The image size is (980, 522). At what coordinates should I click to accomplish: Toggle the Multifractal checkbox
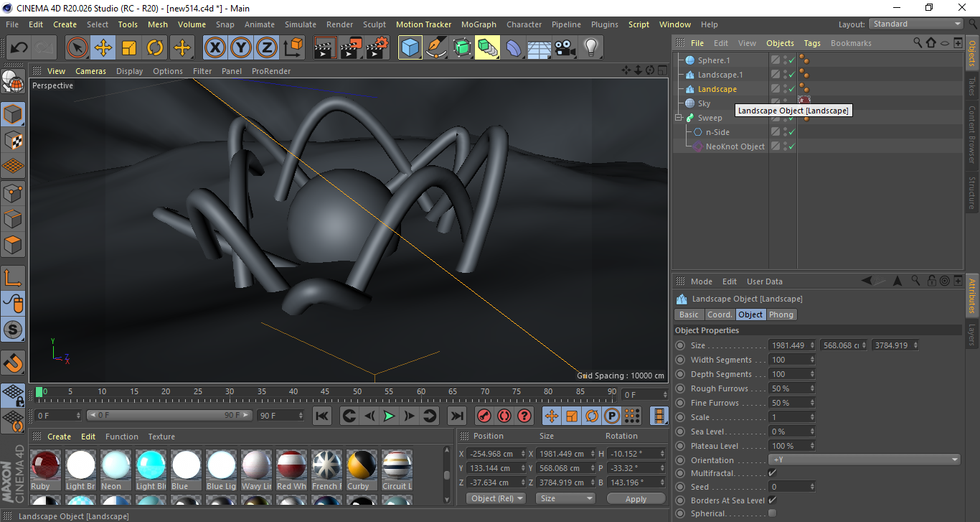[772, 473]
